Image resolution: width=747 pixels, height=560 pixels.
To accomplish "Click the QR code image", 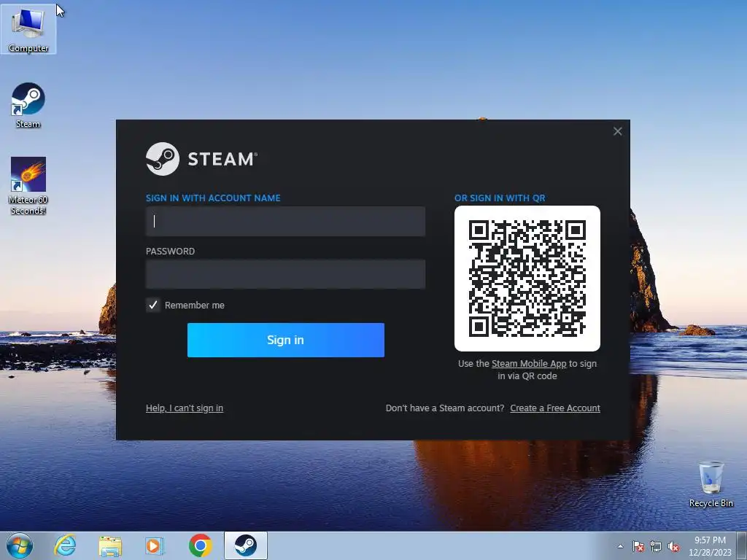I will 527,278.
